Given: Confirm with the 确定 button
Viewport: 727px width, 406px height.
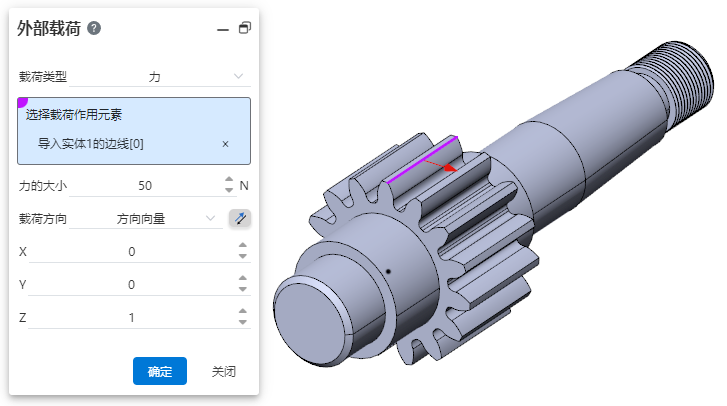Looking at the screenshot, I should click(x=160, y=371).
